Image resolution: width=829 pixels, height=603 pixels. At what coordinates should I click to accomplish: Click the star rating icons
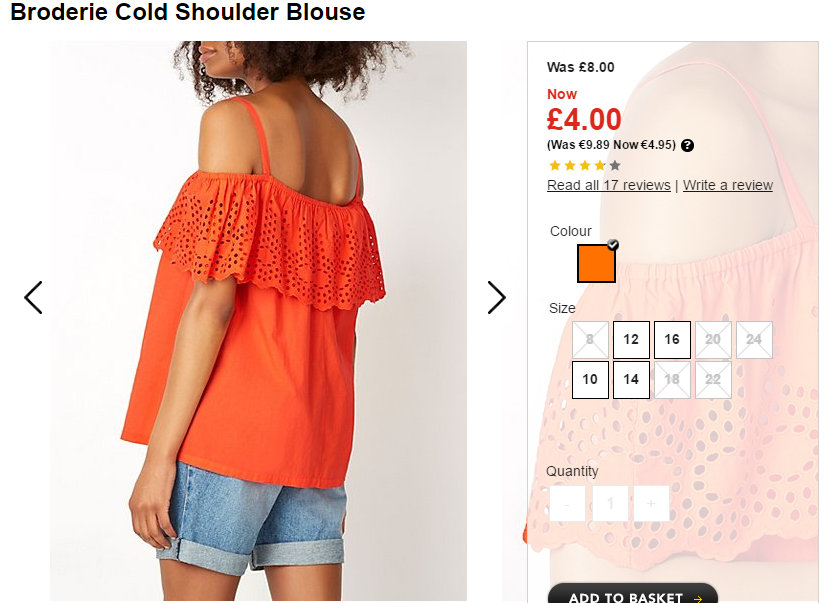pos(585,165)
